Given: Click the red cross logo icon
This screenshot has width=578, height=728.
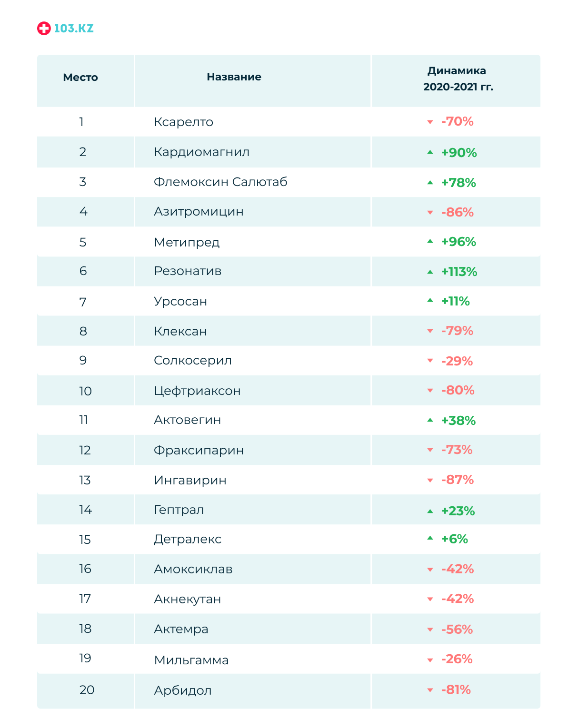Looking at the screenshot, I should point(44,29).
